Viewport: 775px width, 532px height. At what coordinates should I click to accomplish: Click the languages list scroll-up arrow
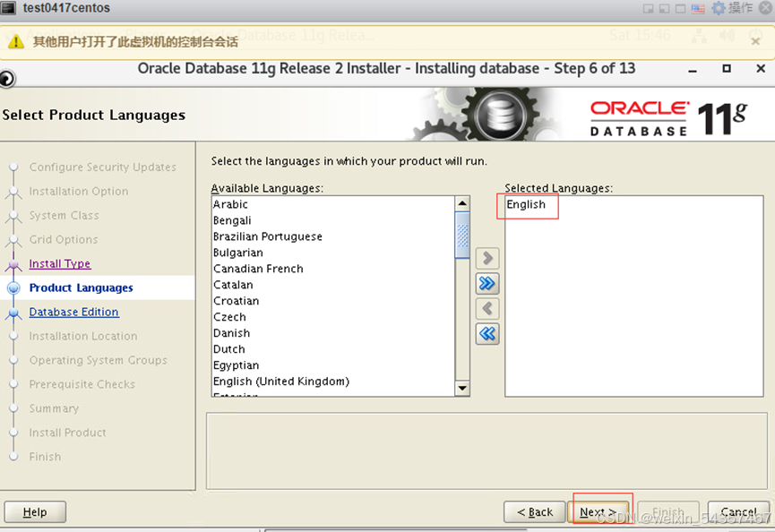(462, 204)
